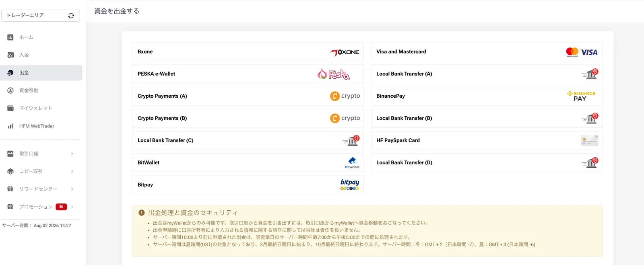Screen dimensions: 644x265
Task: Click the 取引口座 chart icon
Action: (x=10, y=154)
